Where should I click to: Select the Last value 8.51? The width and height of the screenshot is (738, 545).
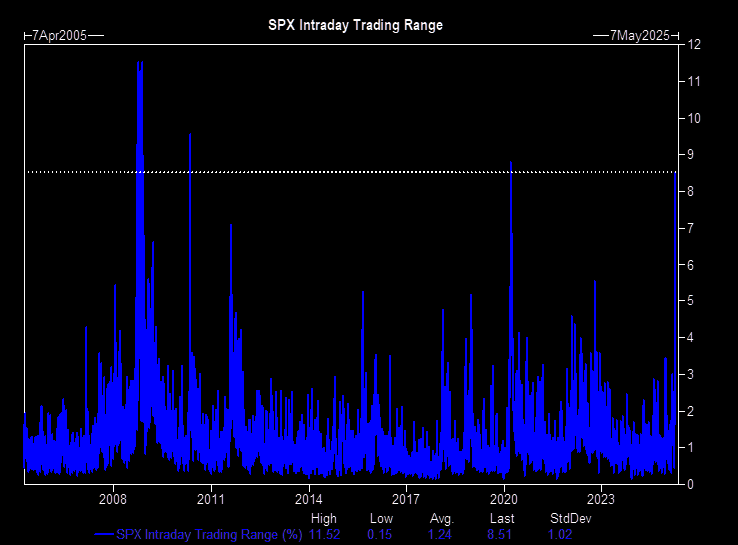(500, 535)
